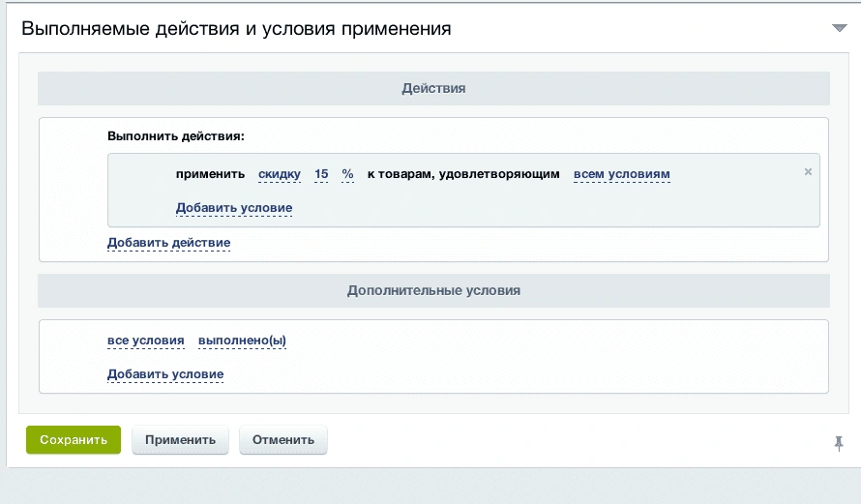Change action type from "скидку"
The height and width of the screenshot is (504, 861).
click(x=280, y=174)
